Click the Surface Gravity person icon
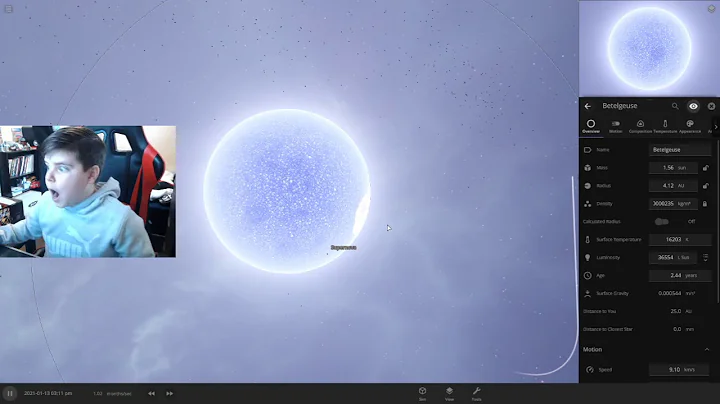720x404 pixels. (587, 293)
